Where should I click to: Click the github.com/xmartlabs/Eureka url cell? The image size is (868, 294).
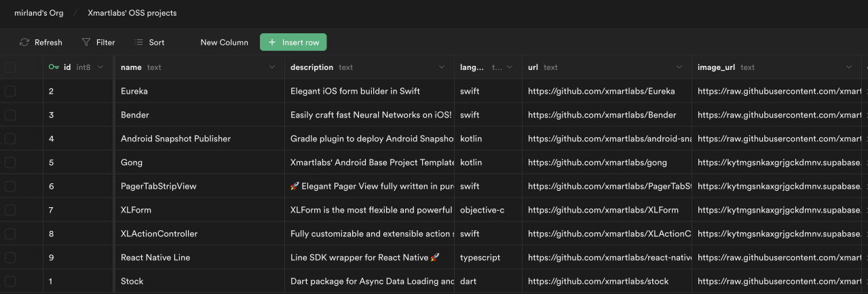[607, 91]
